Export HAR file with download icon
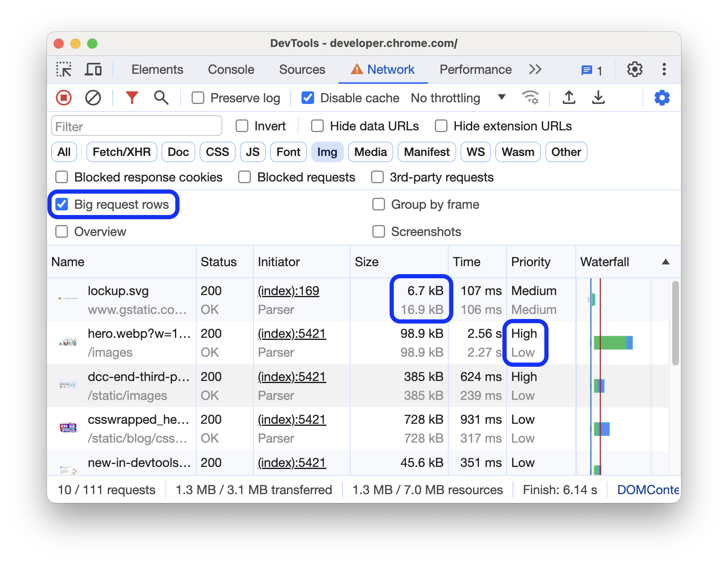 click(598, 98)
